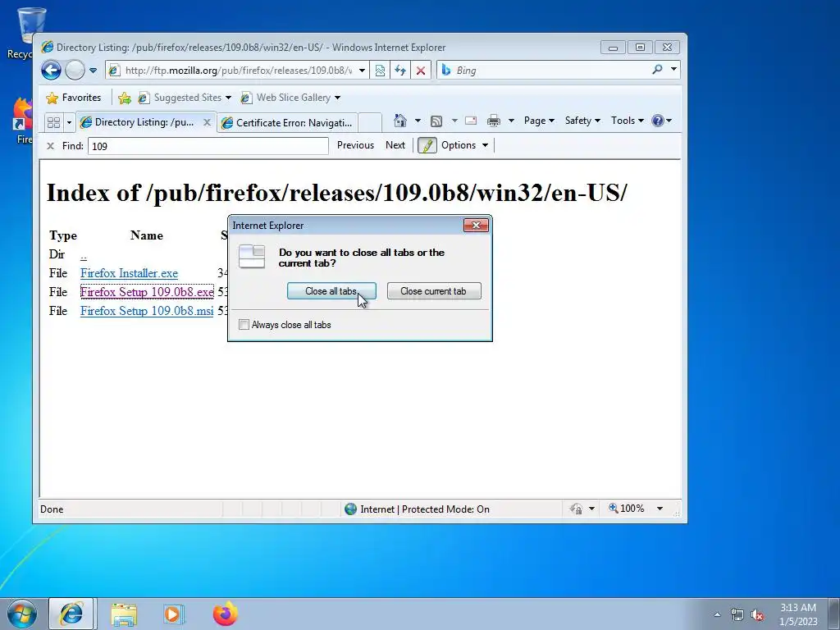840x630 pixels.
Task: Open Firefox from the taskbar
Action: (x=226, y=614)
